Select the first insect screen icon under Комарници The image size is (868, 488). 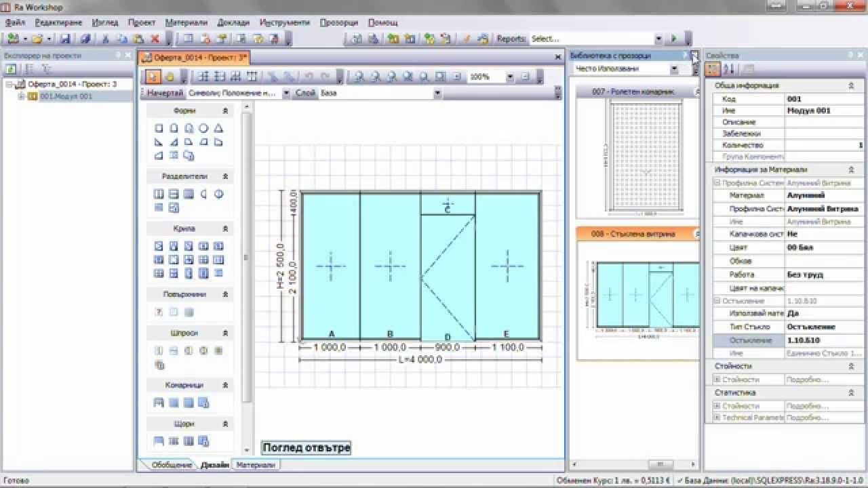pos(159,403)
